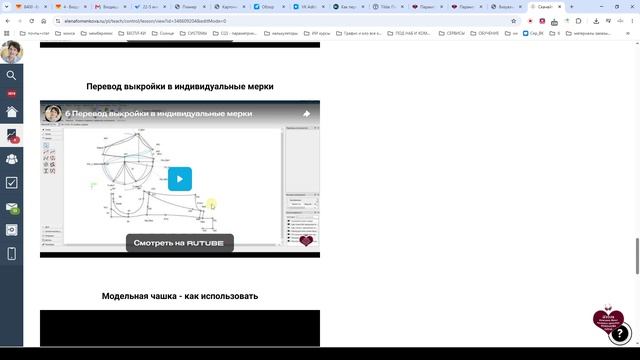Click the black video below 'Модельная чашка' heading
The width and height of the screenshot is (640, 360).
click(180, 328)
